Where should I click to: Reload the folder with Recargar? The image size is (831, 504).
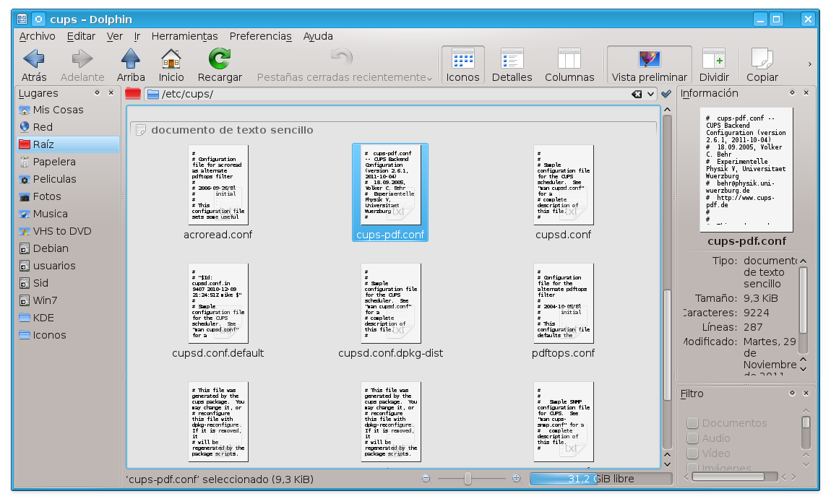pyautogui.click(x=218, y=64)
